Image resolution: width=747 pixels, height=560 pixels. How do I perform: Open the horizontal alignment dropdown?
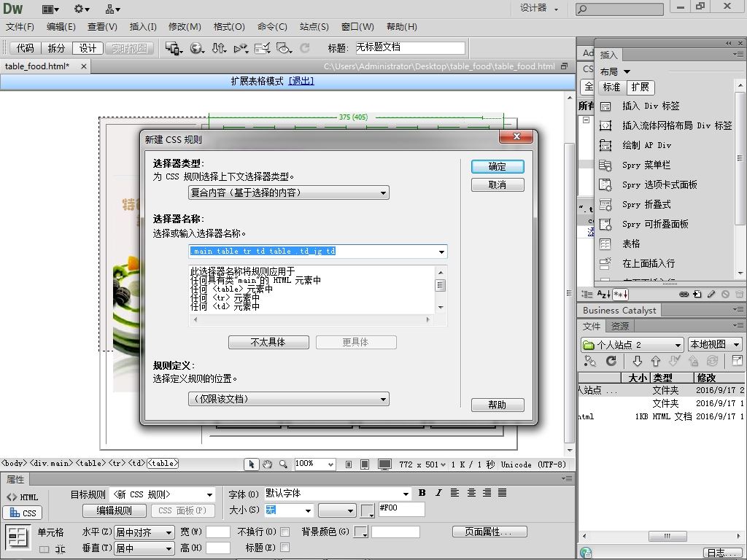144,532
